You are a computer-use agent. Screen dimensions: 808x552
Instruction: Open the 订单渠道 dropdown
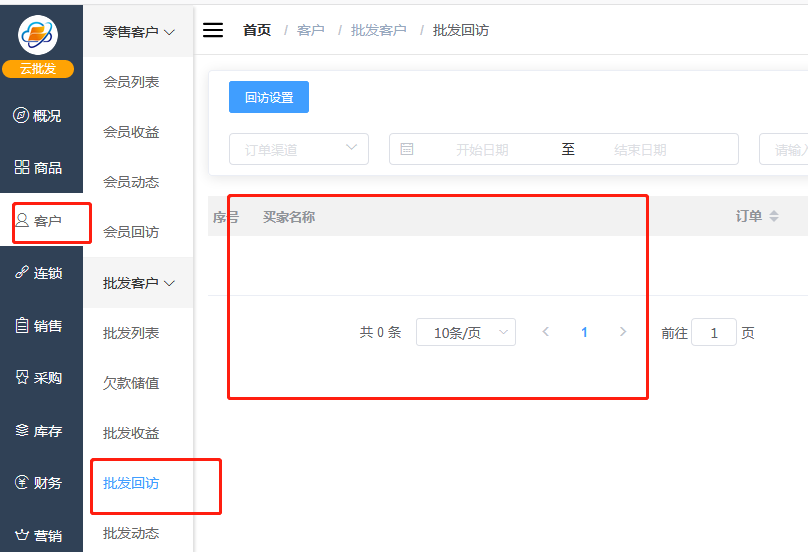[299, 149]
